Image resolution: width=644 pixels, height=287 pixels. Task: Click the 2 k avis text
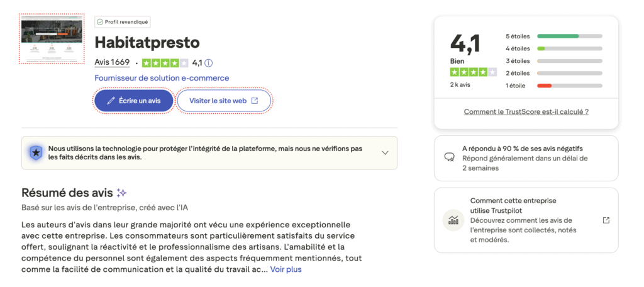(x=460, y=85)
